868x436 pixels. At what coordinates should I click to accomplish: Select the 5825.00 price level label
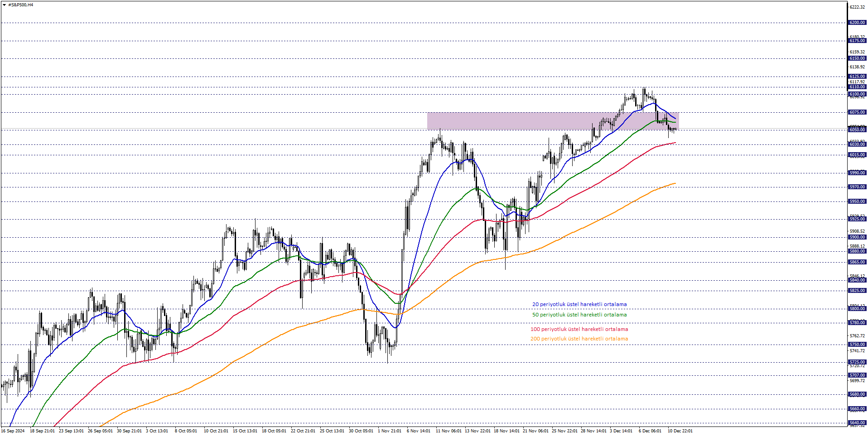click(857, 291)
